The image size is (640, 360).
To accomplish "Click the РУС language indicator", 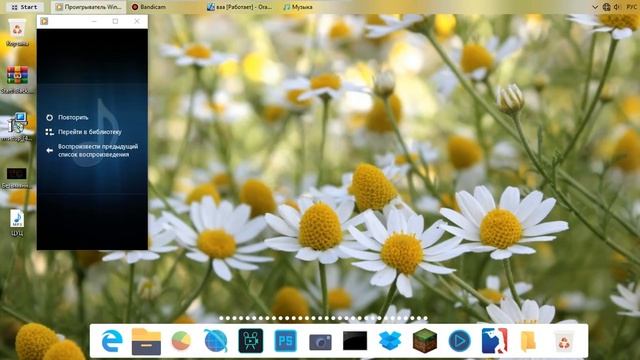I will [631, 7].
